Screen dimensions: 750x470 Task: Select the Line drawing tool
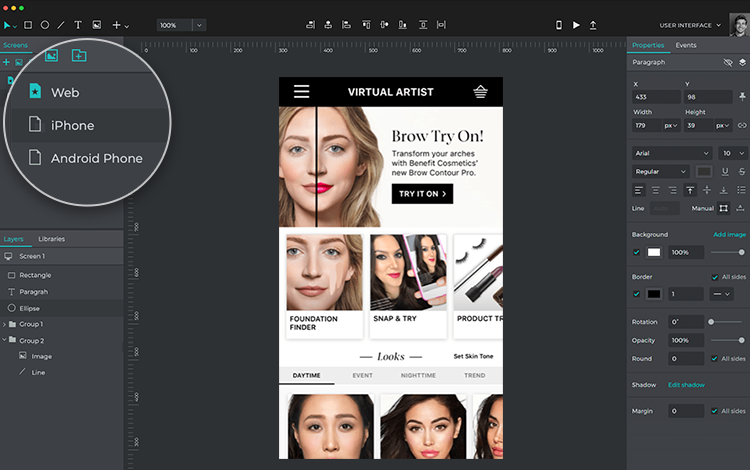[61, 25]
